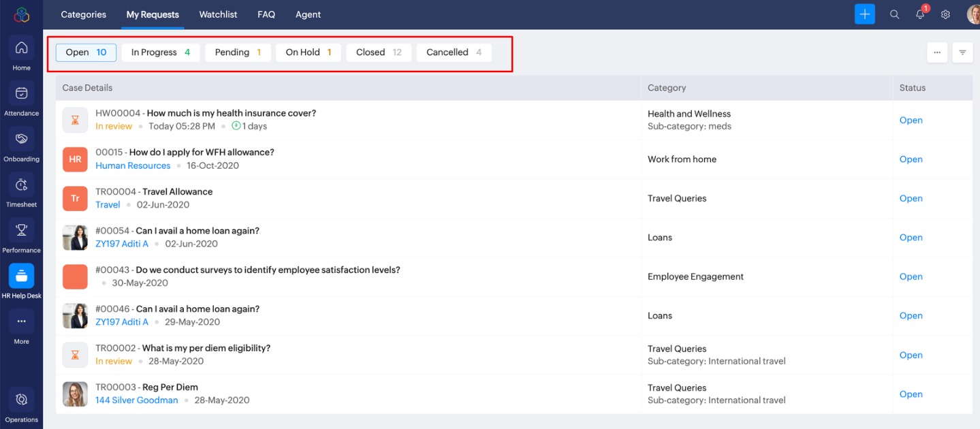Open the Home icon in sidebar
Image resolution: width=980 pixels, height=429 pixels.
tap(21, 48)
